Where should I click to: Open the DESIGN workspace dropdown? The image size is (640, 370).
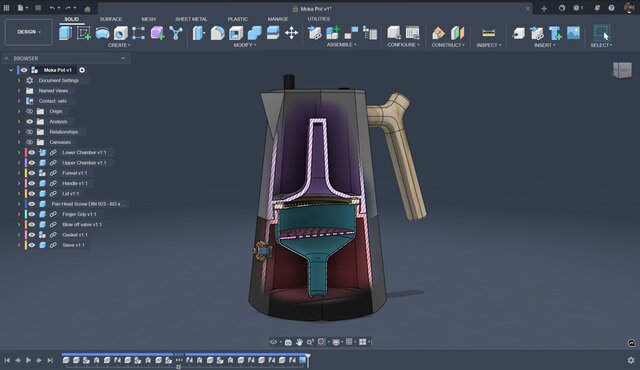click(28, 32)
